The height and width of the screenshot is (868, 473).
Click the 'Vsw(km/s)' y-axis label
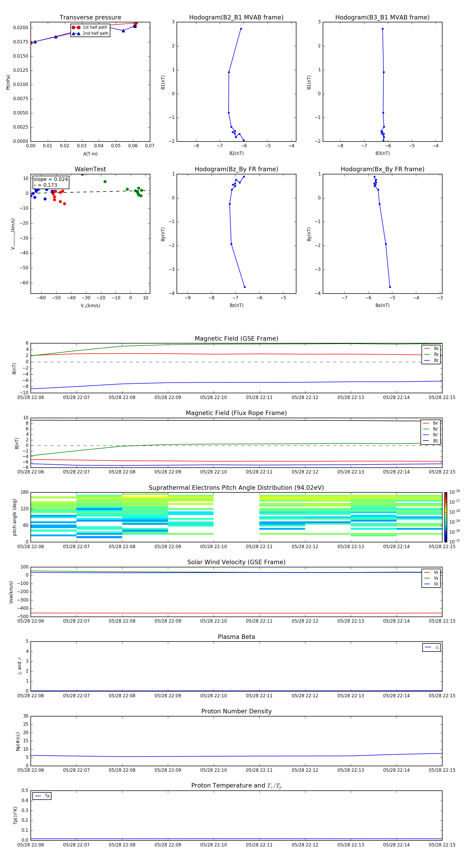pos(11,592)
